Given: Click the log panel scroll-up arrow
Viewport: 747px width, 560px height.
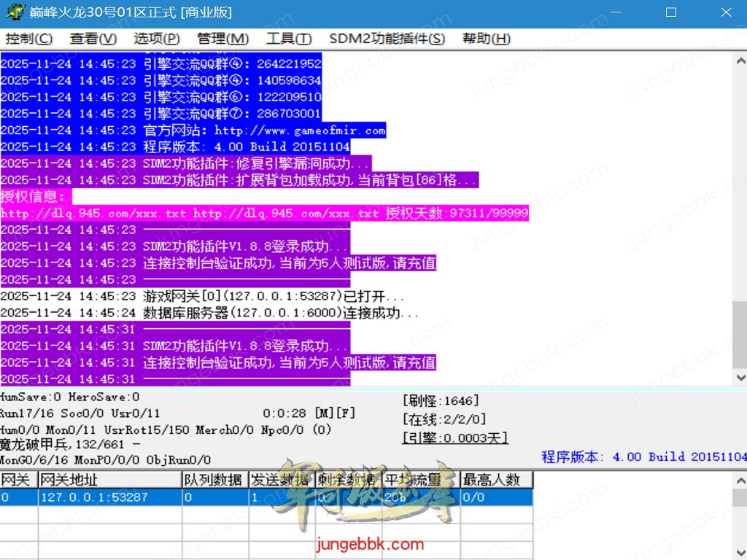Looking at the screenshot, I should (740, 60).
